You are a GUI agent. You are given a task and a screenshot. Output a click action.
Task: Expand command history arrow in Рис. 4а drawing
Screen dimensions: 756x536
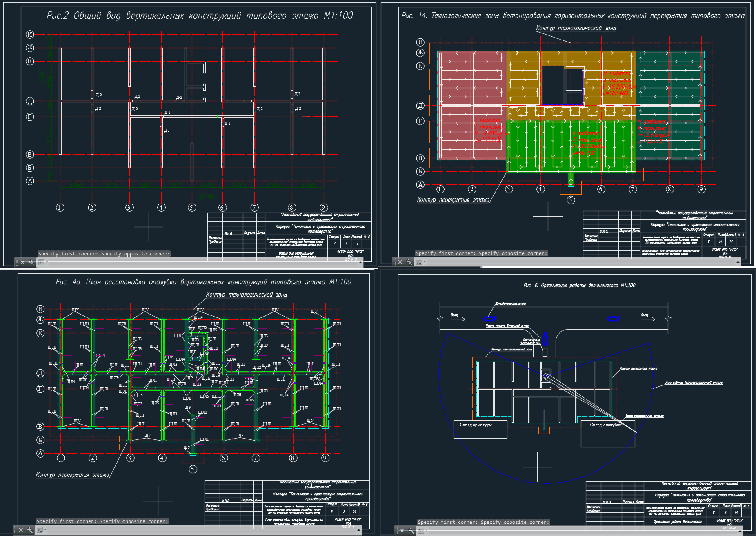(359, 530)
